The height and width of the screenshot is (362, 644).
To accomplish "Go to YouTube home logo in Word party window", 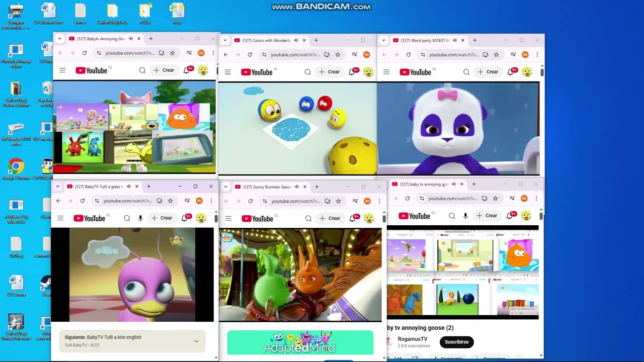I will click(416, 72).
